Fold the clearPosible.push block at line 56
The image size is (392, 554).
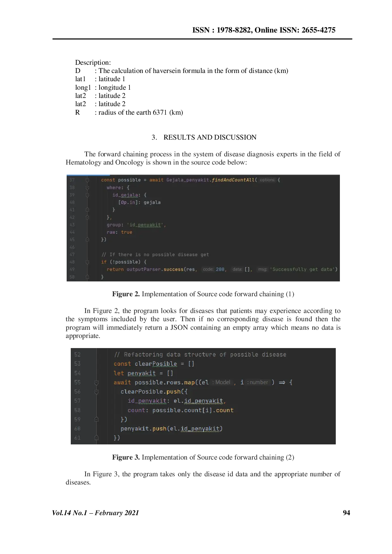tap(97, 392)
